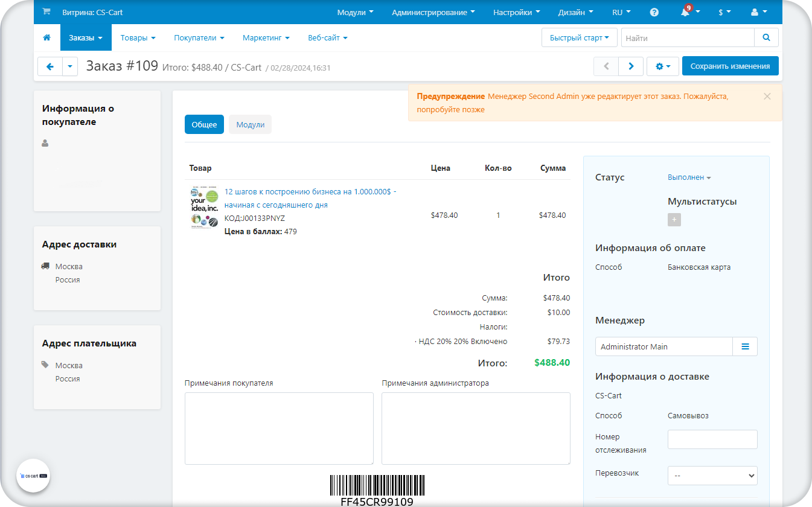
Task: Click Москва under Адрес плательщика
Action: 69,365
